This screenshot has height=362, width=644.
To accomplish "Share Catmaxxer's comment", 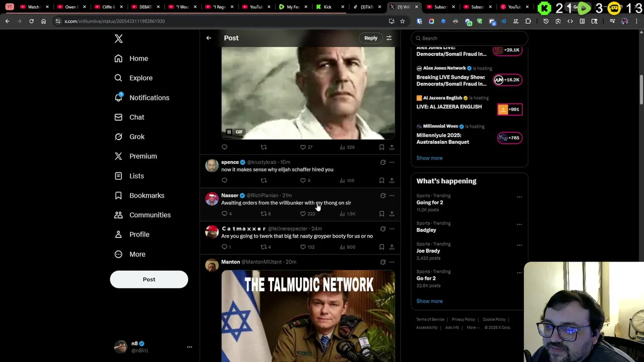I will 392,247.
